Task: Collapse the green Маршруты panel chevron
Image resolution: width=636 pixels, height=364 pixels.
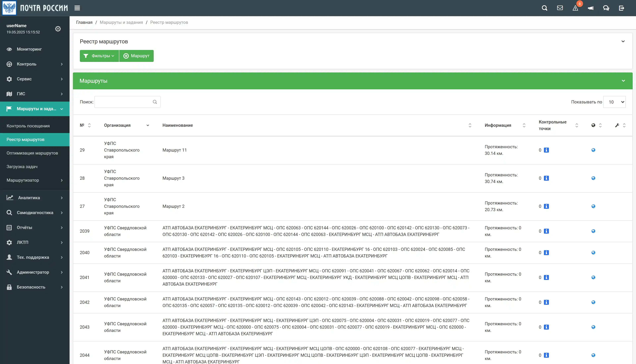Action: pyautogui.click(x=623, y=81)
